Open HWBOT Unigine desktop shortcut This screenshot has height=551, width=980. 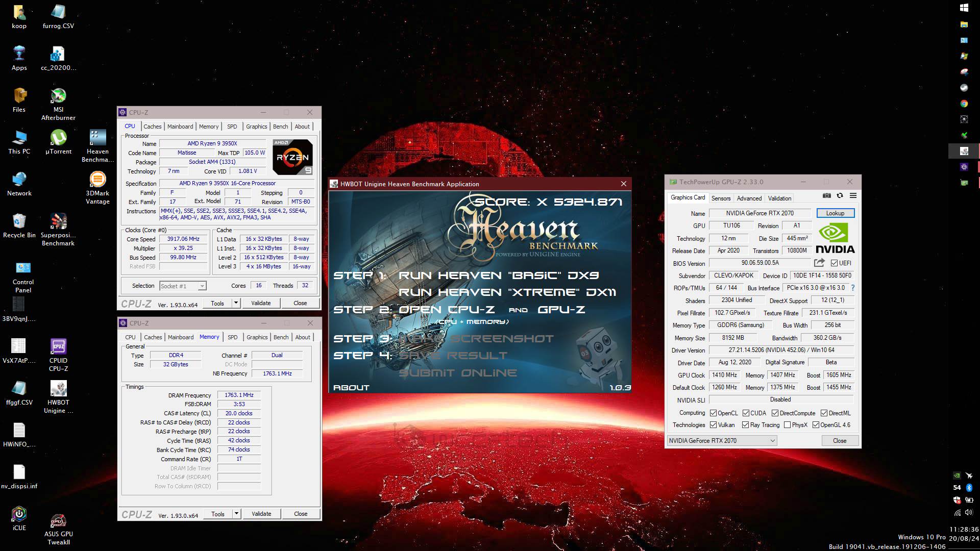(58, 397)
